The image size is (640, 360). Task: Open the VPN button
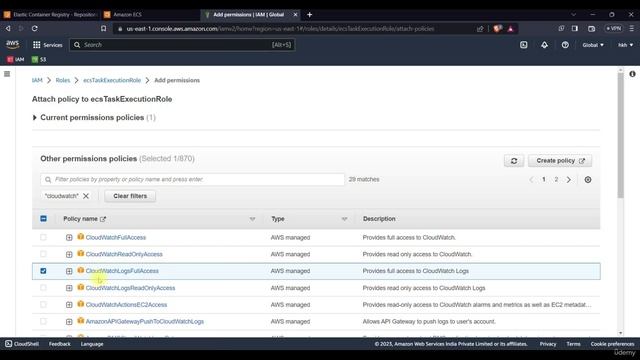point(613,29)
